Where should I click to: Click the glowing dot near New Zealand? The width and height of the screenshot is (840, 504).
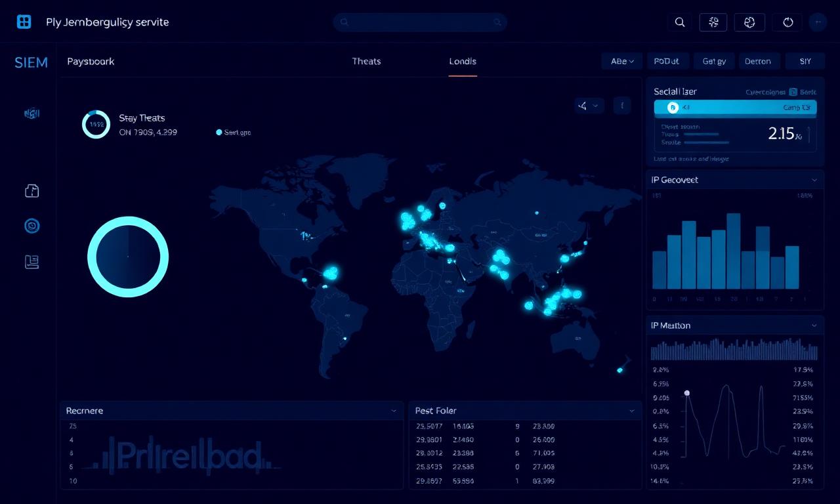619,370
